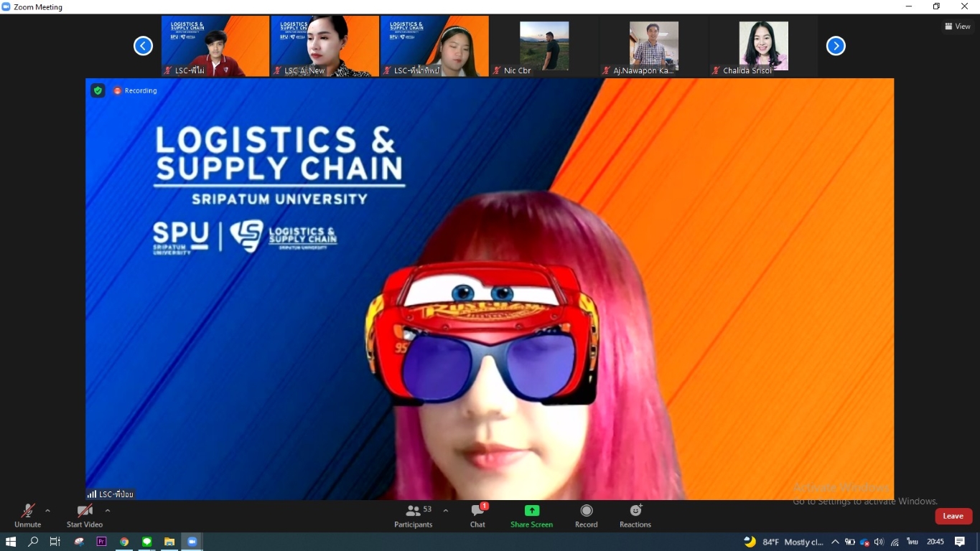Viewport: 980px width, 551px height.
Task: Select the third LSC participant thumbnail with headband
Action: [x=434, y=46]
